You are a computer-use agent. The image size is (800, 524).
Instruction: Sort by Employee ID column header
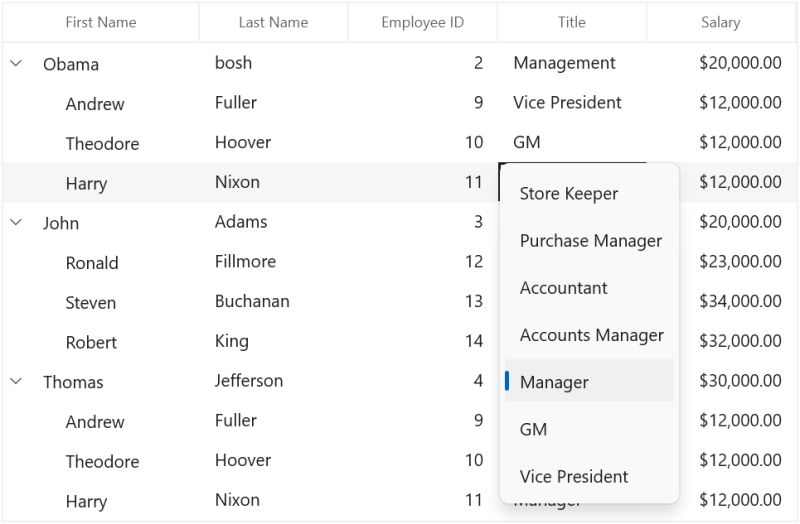tap(422, 22)
